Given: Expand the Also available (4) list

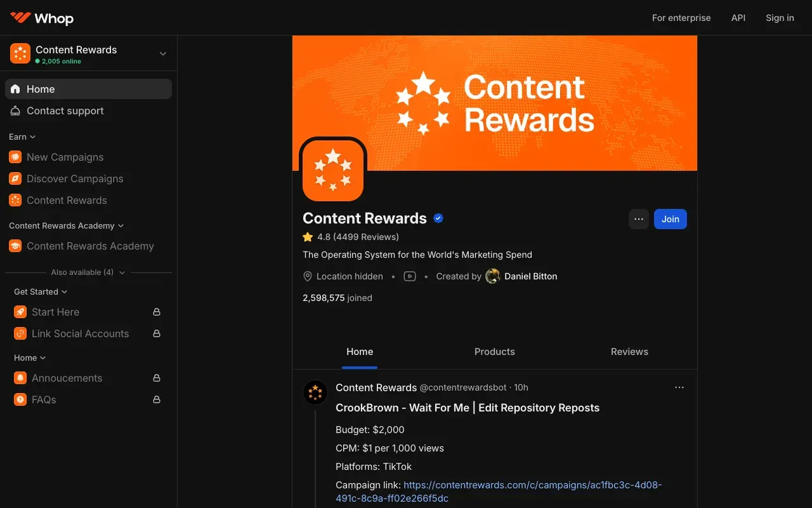Looking at the screenshot, I should [x=88, y=272].
